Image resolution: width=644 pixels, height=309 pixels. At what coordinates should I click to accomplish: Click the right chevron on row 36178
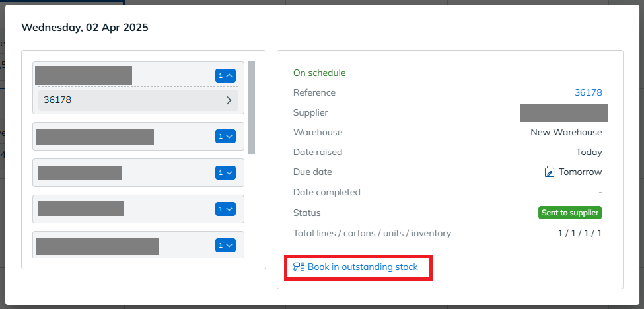229,100
